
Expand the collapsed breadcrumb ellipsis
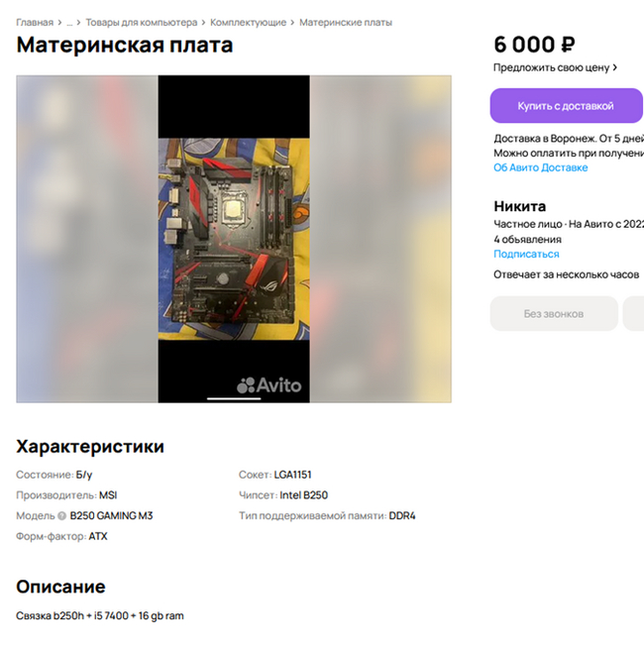[x=69, y=23]
